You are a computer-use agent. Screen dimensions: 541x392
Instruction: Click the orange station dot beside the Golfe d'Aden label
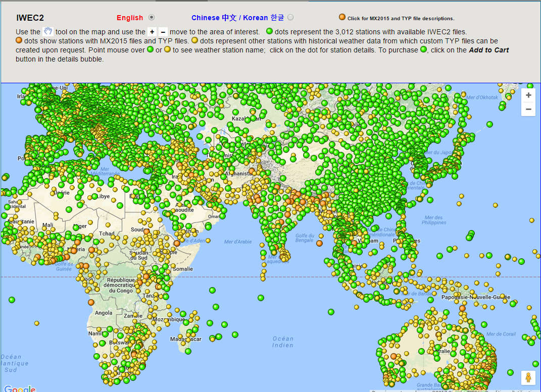(x=177, y=243)
